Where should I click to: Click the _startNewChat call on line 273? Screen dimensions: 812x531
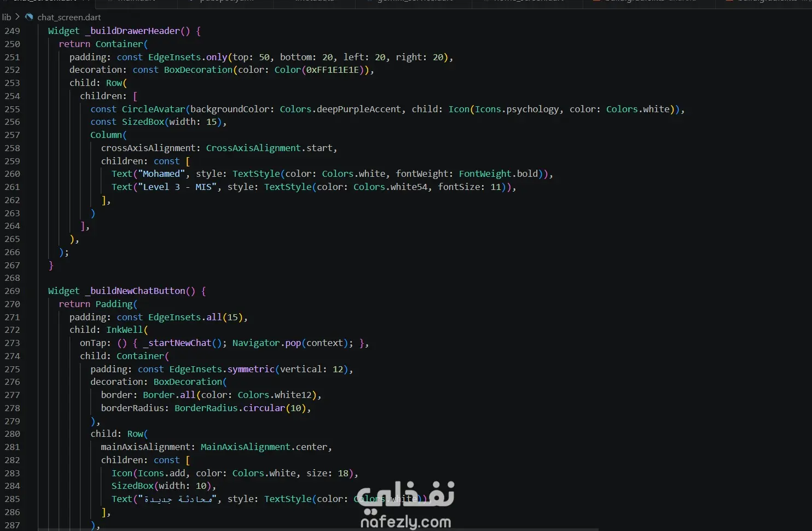click(x=177, y=343)
